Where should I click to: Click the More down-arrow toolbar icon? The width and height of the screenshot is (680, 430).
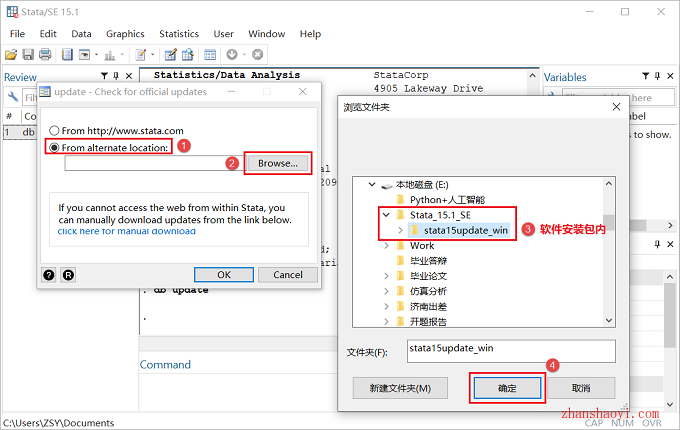[232, 55]
